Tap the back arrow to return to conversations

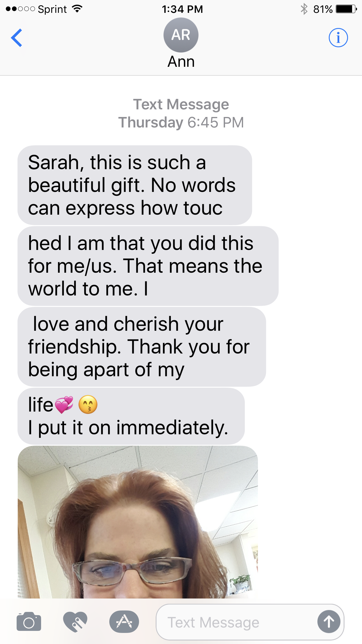[x=17, y=38]
